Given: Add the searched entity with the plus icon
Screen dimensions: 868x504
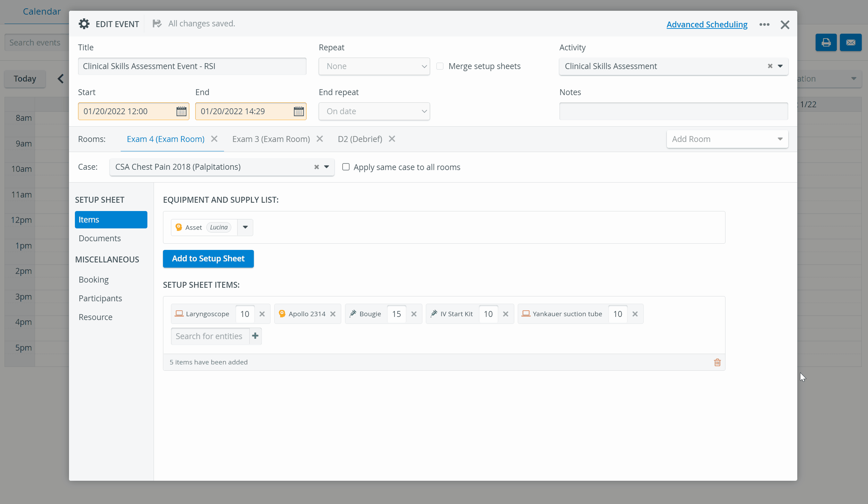Looking at the screenshot, I should (x=255, y=336).
